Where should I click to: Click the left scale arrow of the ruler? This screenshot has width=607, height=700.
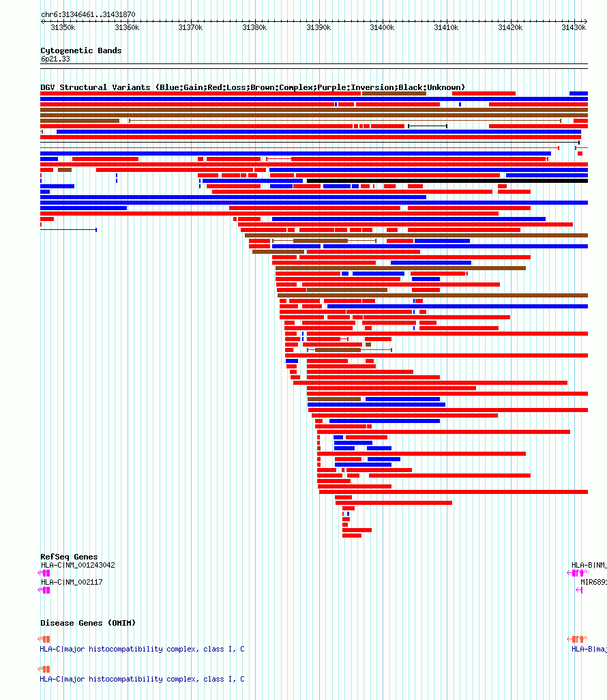click(x=42, y=21)
